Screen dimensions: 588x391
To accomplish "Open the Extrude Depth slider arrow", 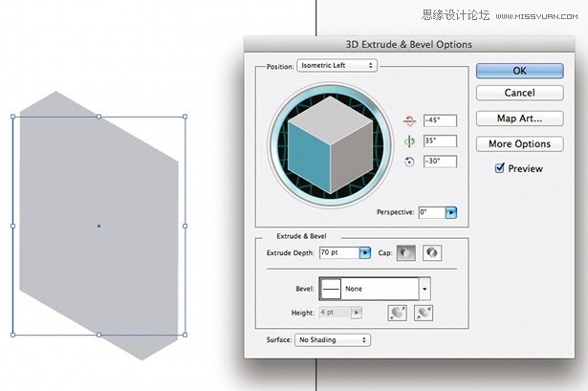I will (x=364, y=252).
